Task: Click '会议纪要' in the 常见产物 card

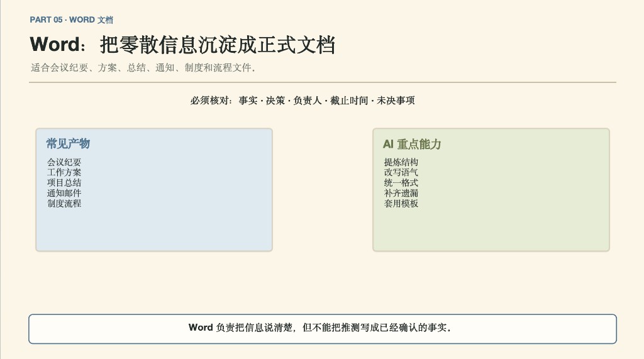Action: point(64,162)
